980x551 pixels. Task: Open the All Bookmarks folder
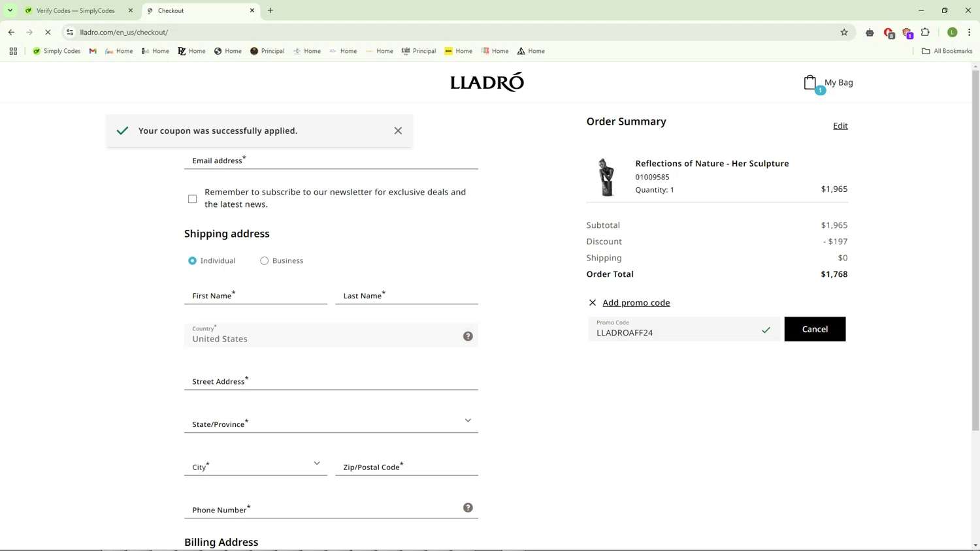click(x=947, y=51)
